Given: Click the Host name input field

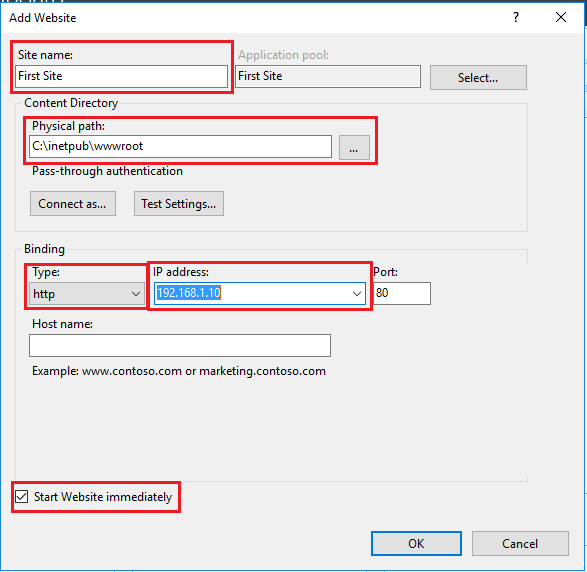Looking at the screenshot, I should pyautogui.click(x=180, y=346).
